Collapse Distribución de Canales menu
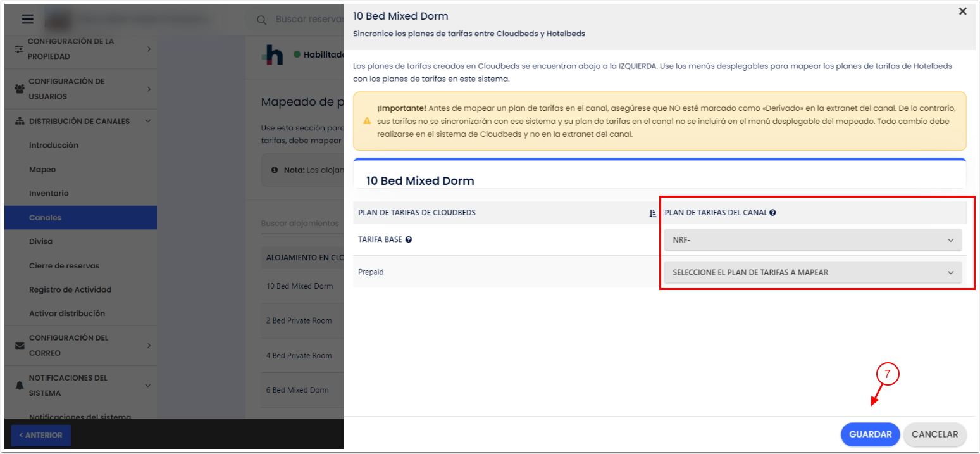The height and width of the screenshot is (454, 980). (148, 121)
